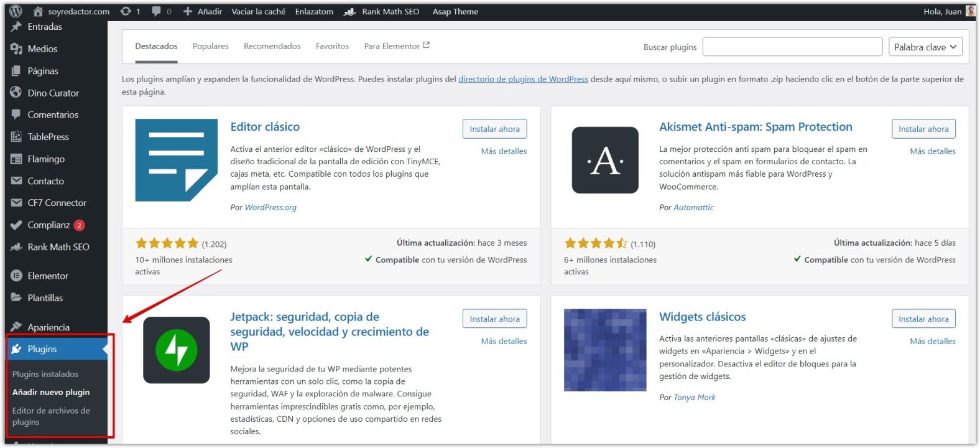Click the Widgets clásicos plugin thumbnail
This screenshot has height=448, width=980.
(x=605, y=350)
